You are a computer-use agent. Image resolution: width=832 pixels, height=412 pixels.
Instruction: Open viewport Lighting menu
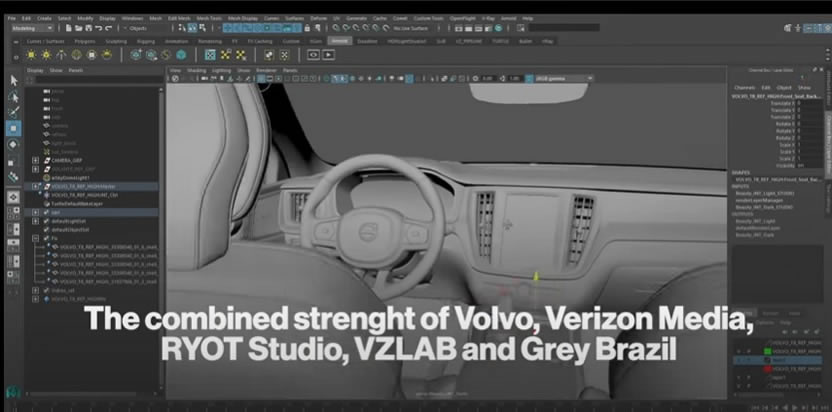tap(222, 70)
